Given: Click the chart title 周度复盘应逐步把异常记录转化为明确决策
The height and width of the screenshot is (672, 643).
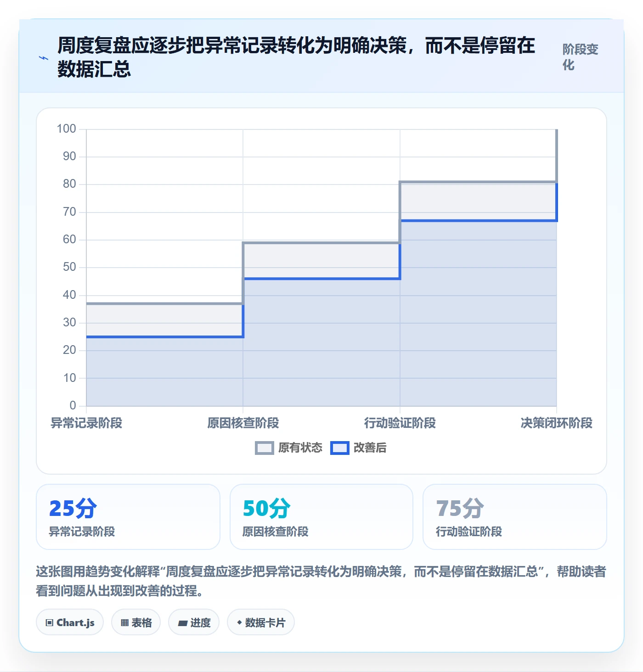Looking at the screenshot, I should click(296, 57).
